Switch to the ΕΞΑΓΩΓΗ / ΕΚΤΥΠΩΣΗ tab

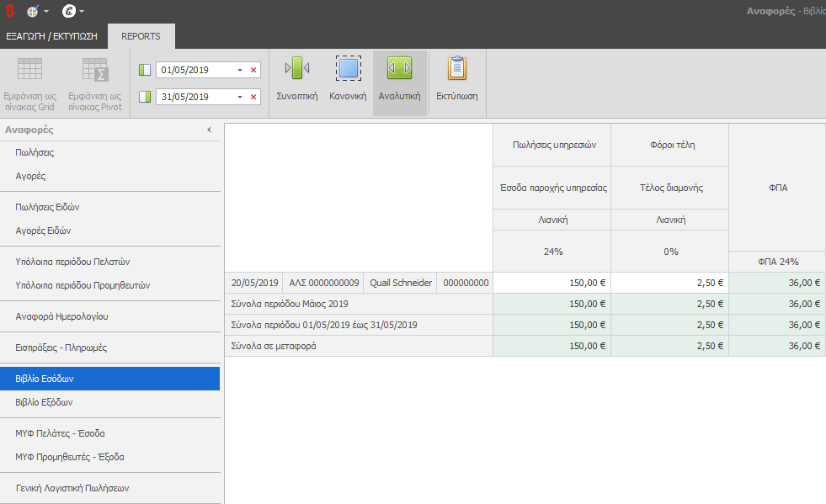coord(51,36)
